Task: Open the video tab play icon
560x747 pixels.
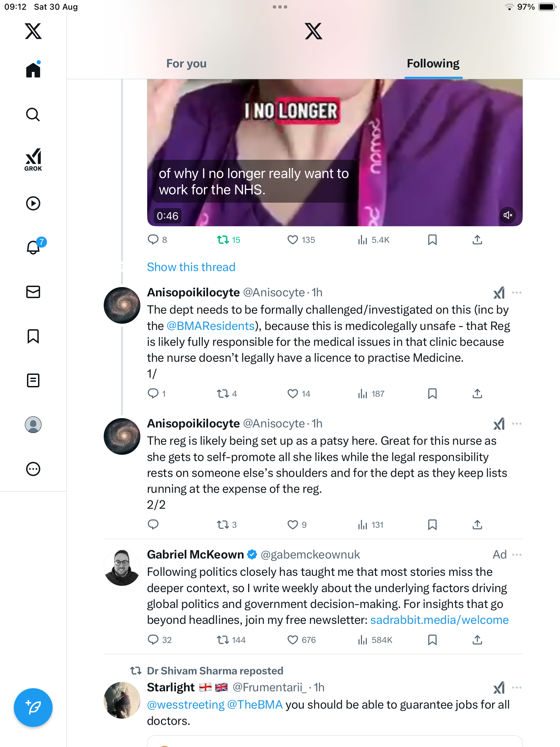Action: pos(33,203)
